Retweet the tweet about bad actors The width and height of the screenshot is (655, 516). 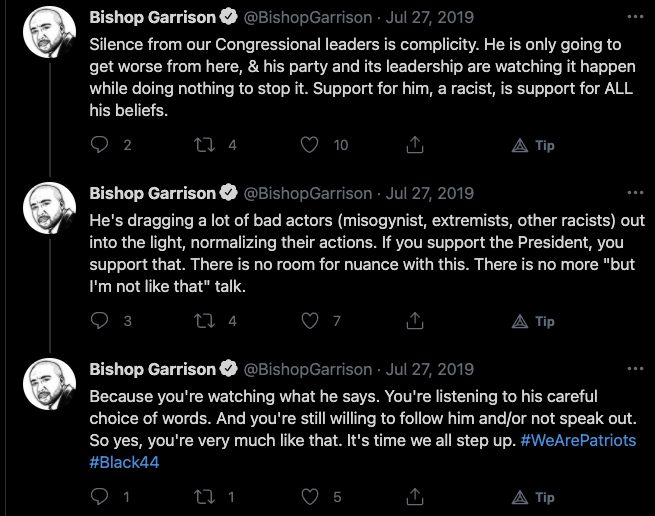[x=204, y=321]
